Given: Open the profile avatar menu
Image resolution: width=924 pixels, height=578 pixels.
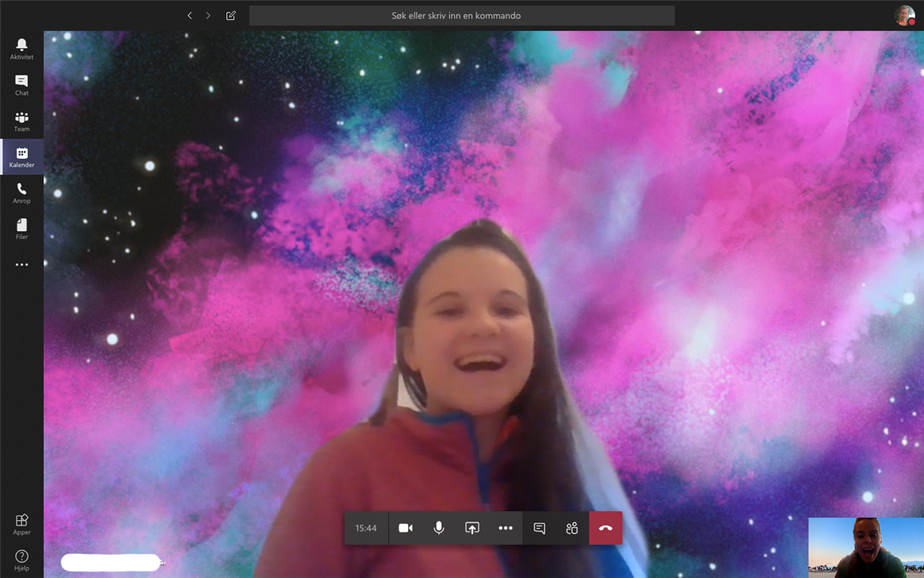Looking at the screenshot, I should point(905,15).
